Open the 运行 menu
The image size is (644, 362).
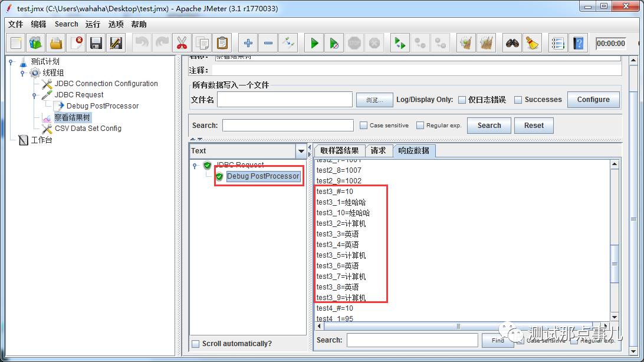[93, 24]
